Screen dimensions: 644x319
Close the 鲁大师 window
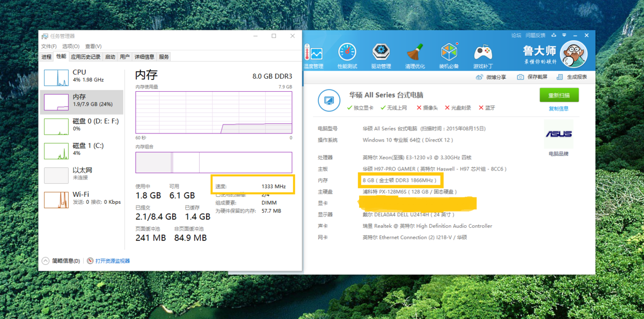[x=587, y=35]
